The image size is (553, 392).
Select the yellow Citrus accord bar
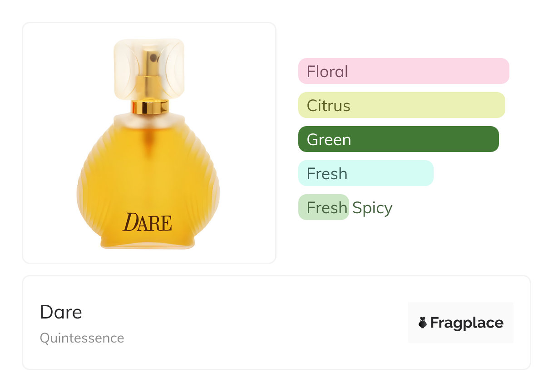click(402, 105)
